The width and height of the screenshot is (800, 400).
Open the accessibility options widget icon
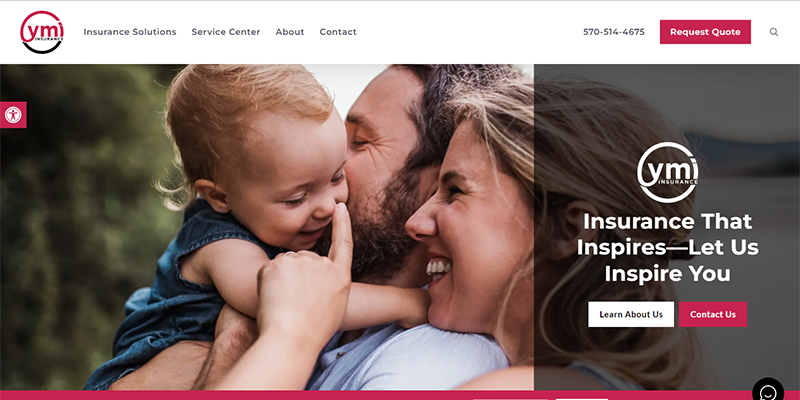(13, 115)
